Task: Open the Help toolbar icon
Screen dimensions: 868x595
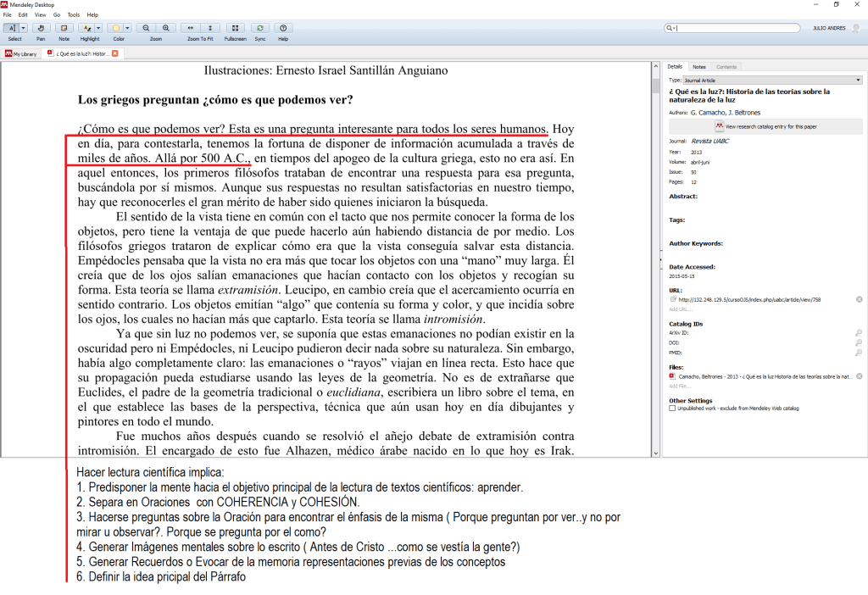Action: click(x=283, y=28)
